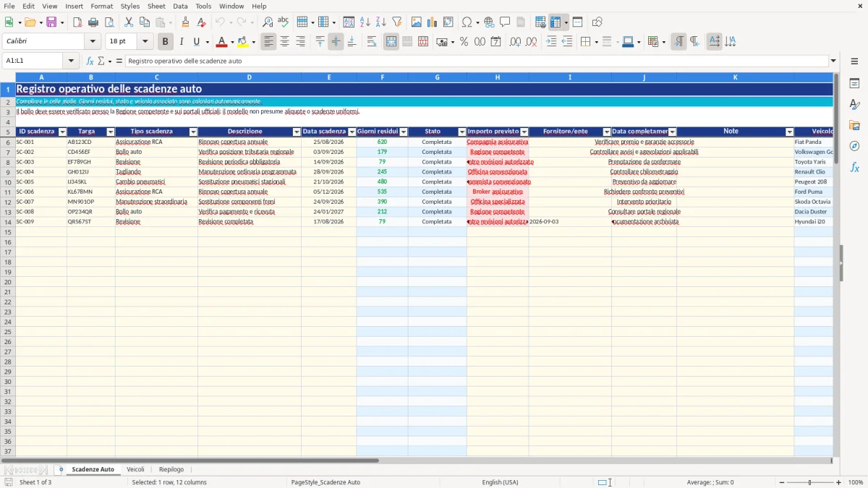Screen dimensions: 868x488
Task: Open the sidebar Navigator
Action: point(855,146)
